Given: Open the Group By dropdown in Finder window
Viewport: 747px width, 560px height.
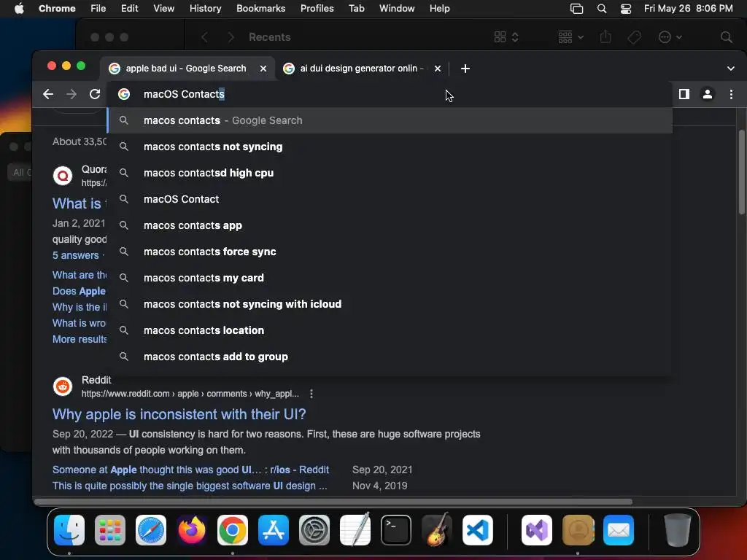Looking at the screenshot, I should click(x=570, y=36).
